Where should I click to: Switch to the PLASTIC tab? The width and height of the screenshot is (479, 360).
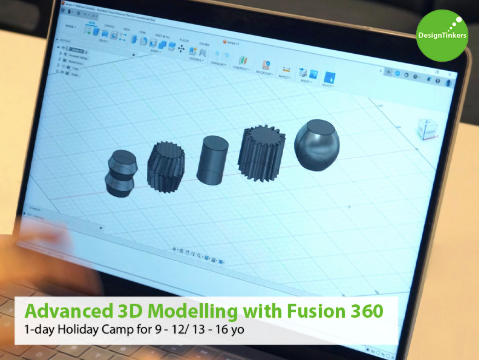tap(184, 40)
